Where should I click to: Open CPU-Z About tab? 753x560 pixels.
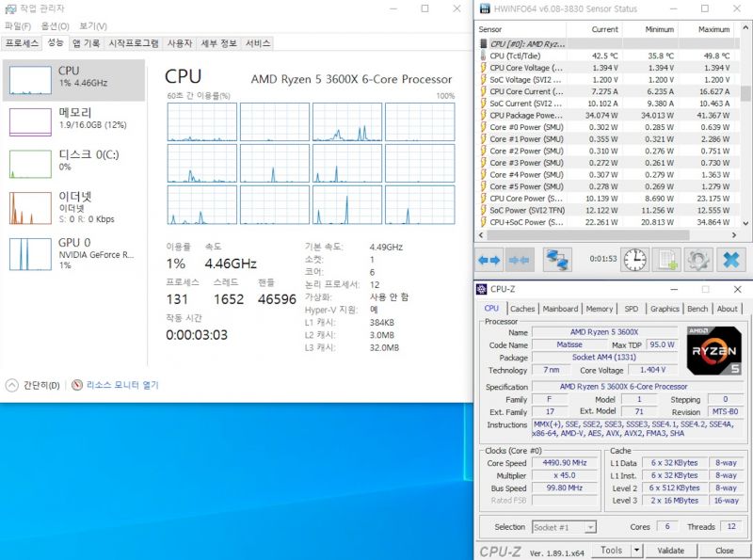tap(727, 309)
